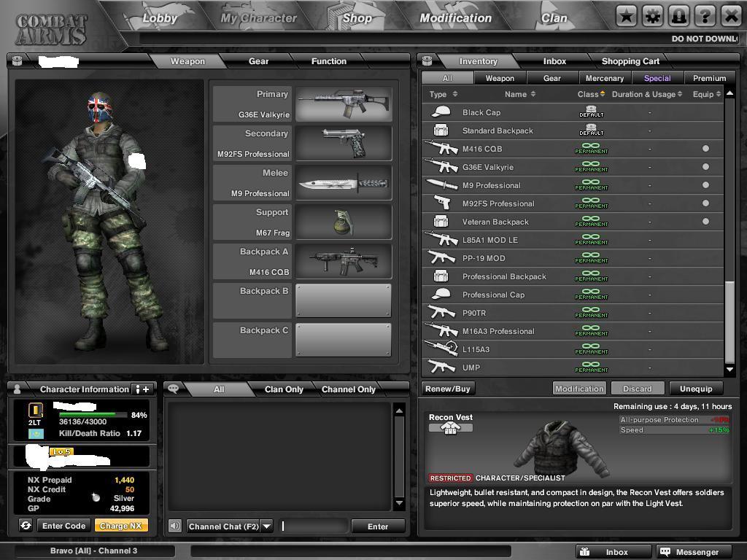
Task: Click the Charge NX button
Action: tap(121, 526)
